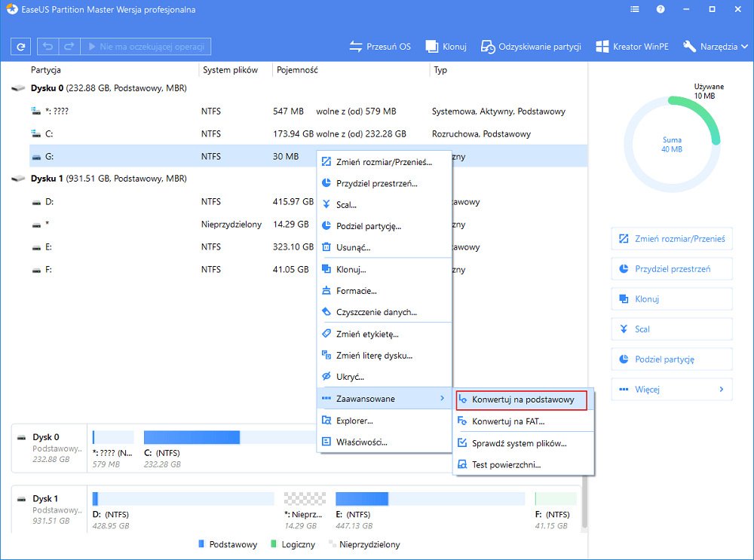Click the Klonuj side panel button
The width and height of the screenshot is (754, 560).
(672, 299)
